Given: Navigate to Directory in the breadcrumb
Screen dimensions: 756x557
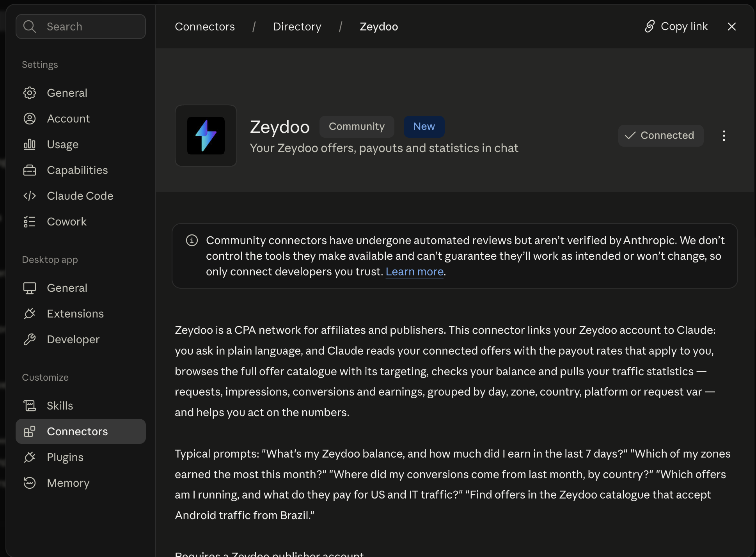Looking at the screenshot, I should (x=297, y=27).
